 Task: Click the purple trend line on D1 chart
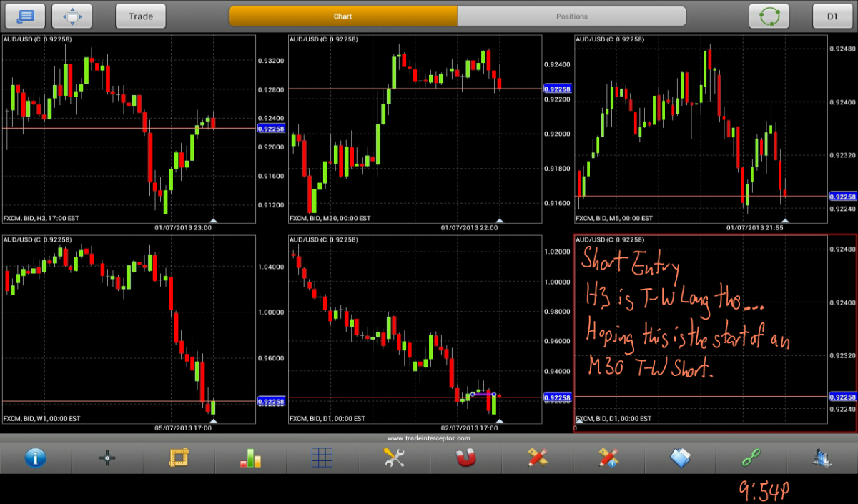pyautogui.click(x=483, y=394)
